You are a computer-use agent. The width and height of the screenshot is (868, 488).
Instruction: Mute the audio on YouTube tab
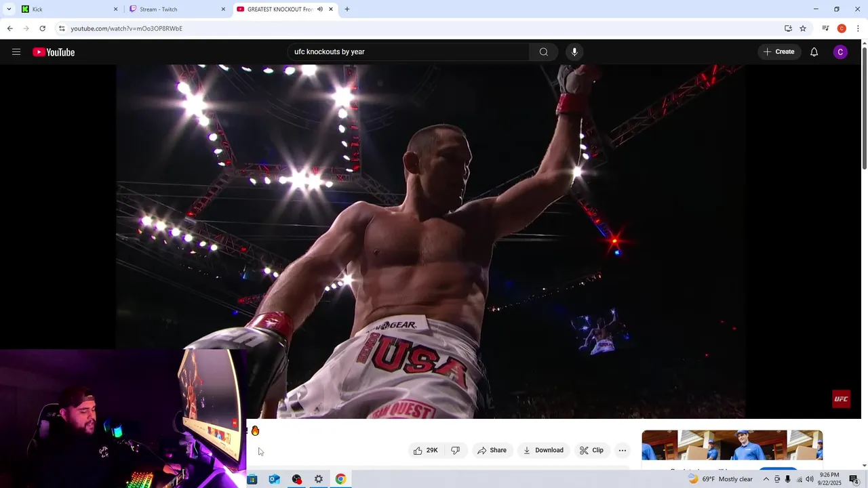pos(320,9)
